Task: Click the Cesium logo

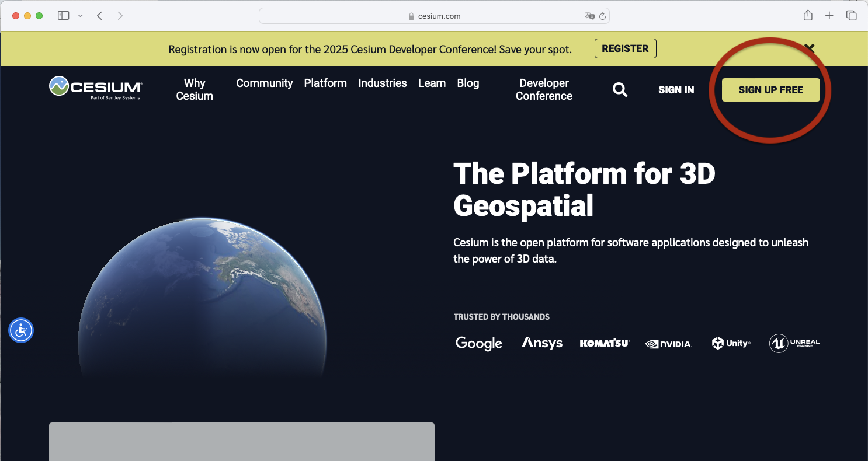Action: point(95,89)
